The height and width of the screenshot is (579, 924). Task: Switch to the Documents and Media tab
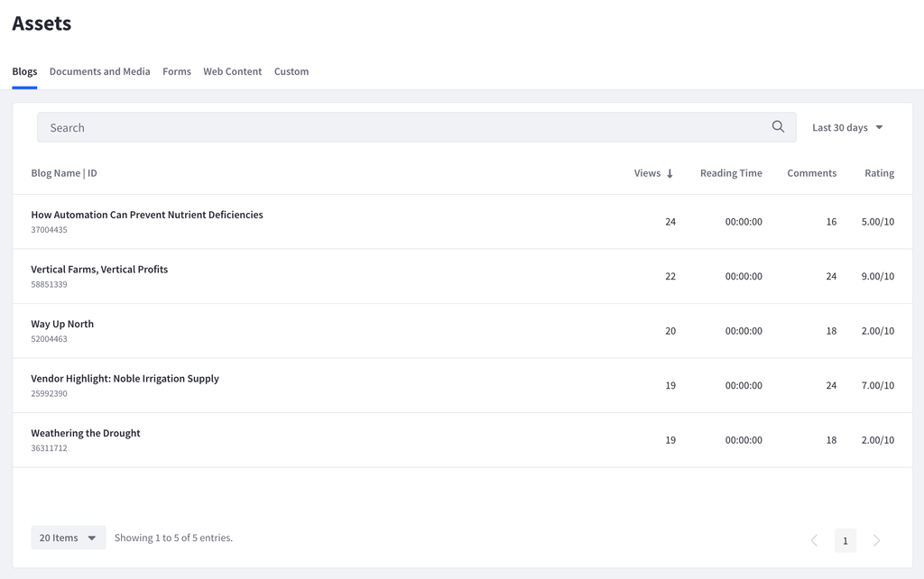point(99,71)
